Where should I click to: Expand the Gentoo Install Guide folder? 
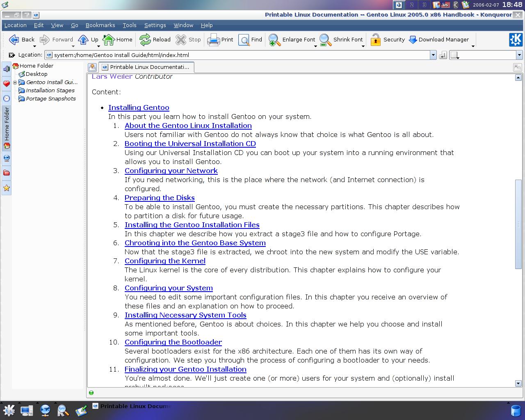tap(15, 82)
